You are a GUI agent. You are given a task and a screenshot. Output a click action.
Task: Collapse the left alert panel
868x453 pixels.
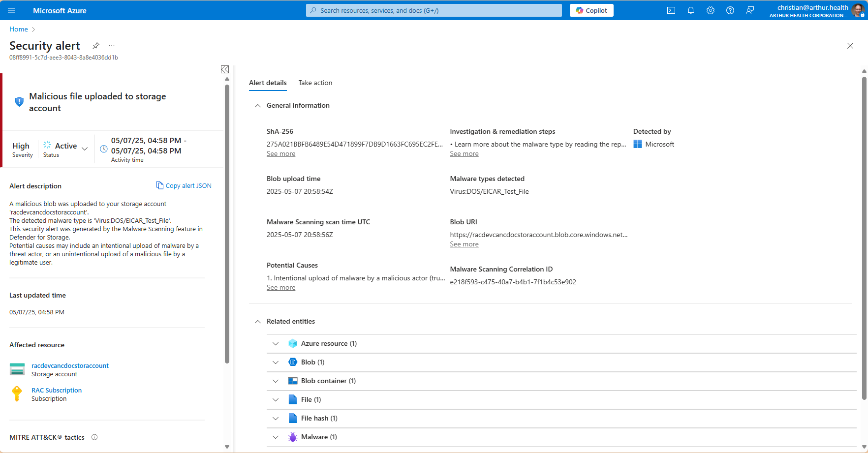pos(225,69)
